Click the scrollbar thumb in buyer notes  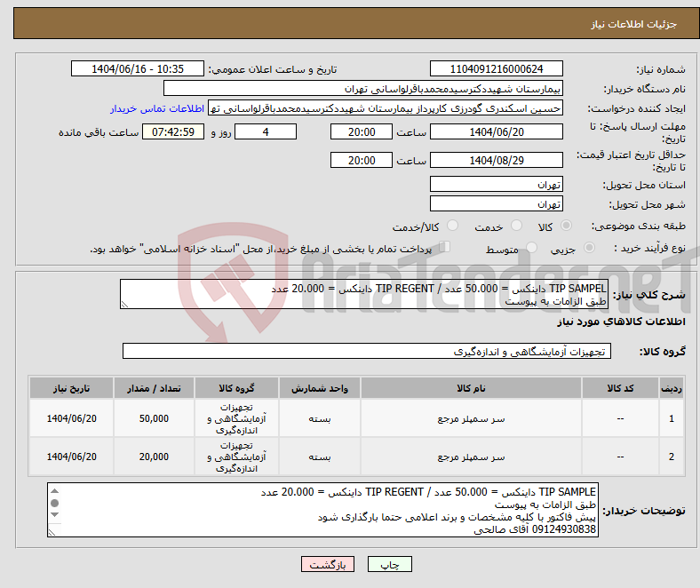tap(54, 503)
